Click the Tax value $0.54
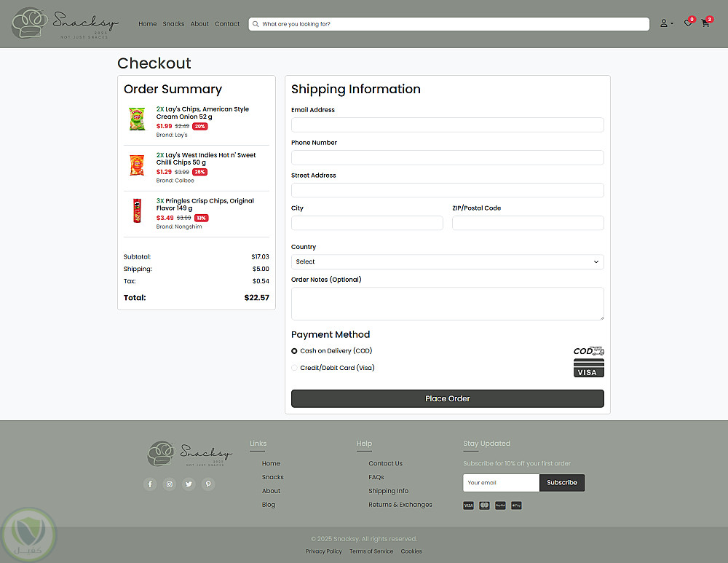Image resolution: width=728 pixels, height=563 pixels. 261,281
